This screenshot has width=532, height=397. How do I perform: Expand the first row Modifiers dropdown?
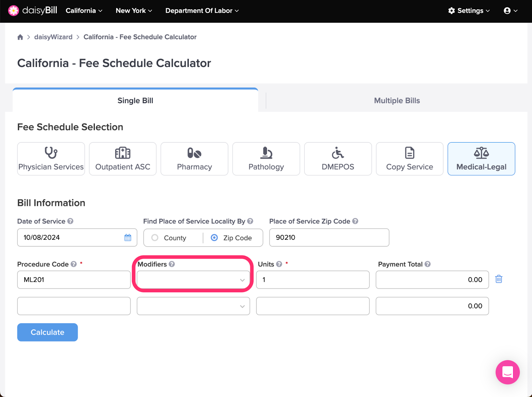193,280
